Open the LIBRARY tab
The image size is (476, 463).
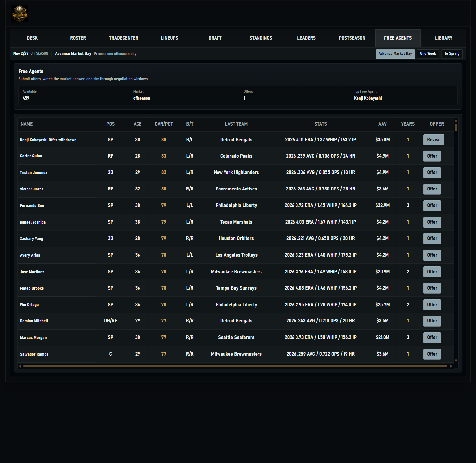pyautogui.click(x=444, y=38)
